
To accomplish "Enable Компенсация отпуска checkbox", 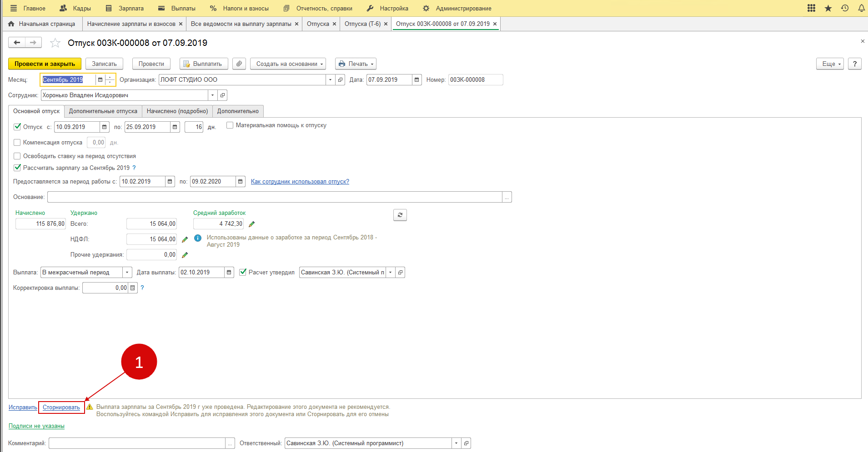I will click(x=17, y=142).
